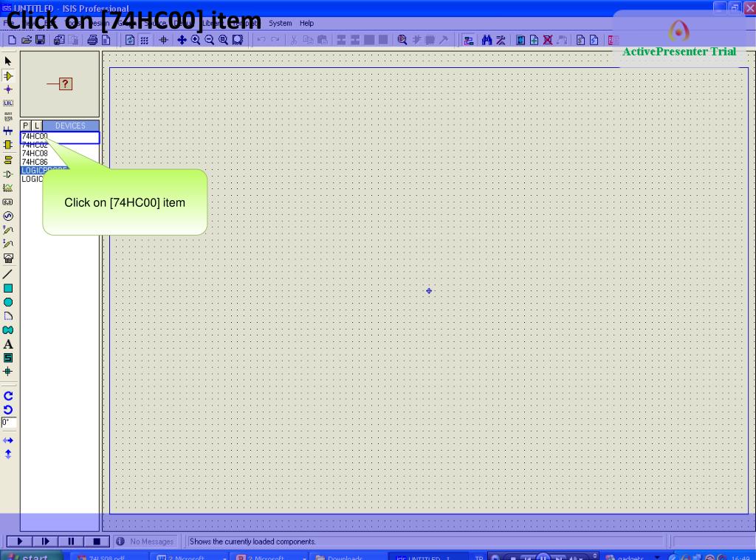Click the New File icon

13,40
